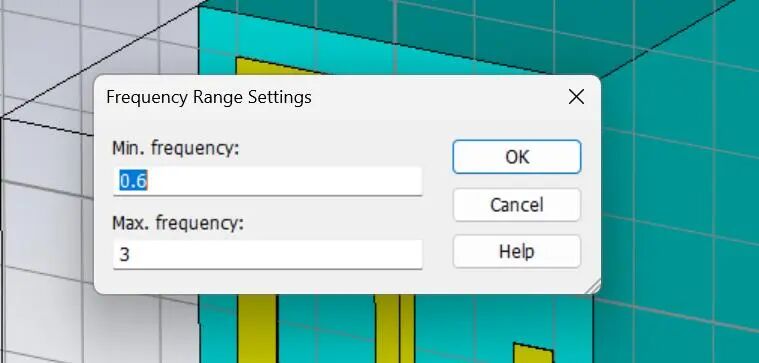Select the wide yellow strip below the dialog
Screen dimensions: 759x363
coord(257,328)
